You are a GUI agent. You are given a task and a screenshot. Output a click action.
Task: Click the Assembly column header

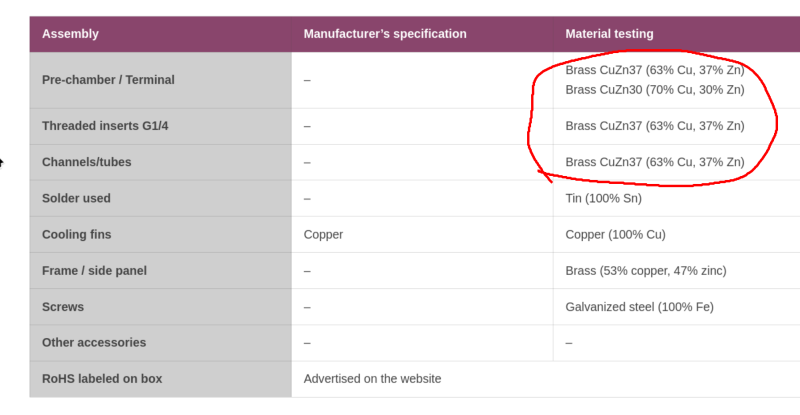coord(70,34)
